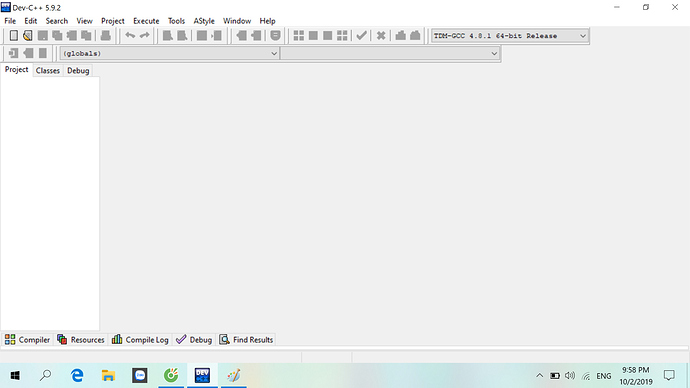Click the Goto Bookmarks toolbar icon
690x388 pixels.
tap(43, 53)
